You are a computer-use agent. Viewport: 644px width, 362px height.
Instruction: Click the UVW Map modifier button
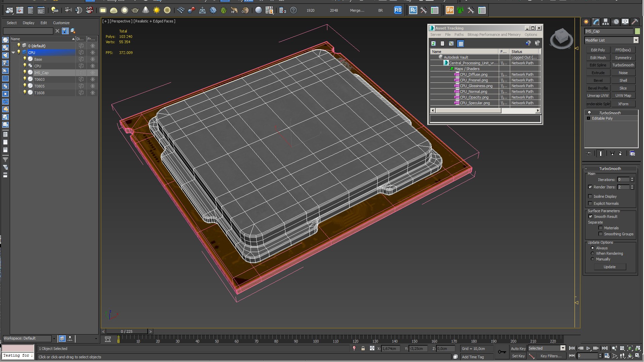pos(623,96)
